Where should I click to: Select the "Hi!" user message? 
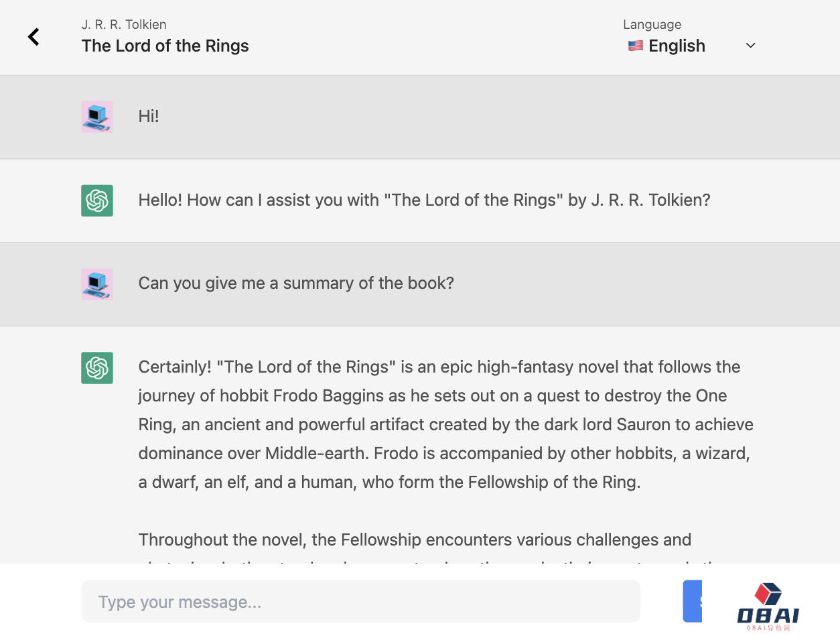pos(149,116)
